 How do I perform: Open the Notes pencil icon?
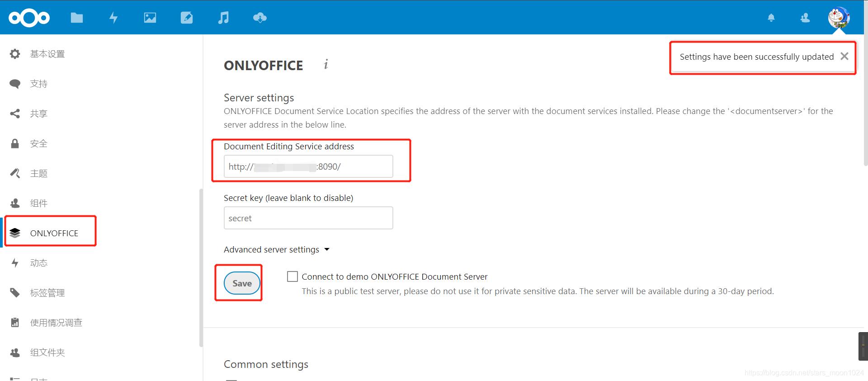tap(187, 18)
